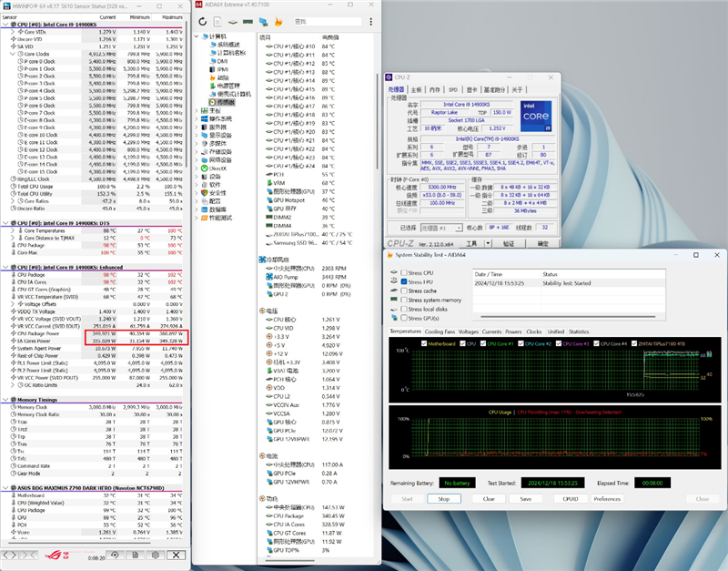Click the Save button in stability test
This screenshot has height=571, width=728.
[526, 498]
